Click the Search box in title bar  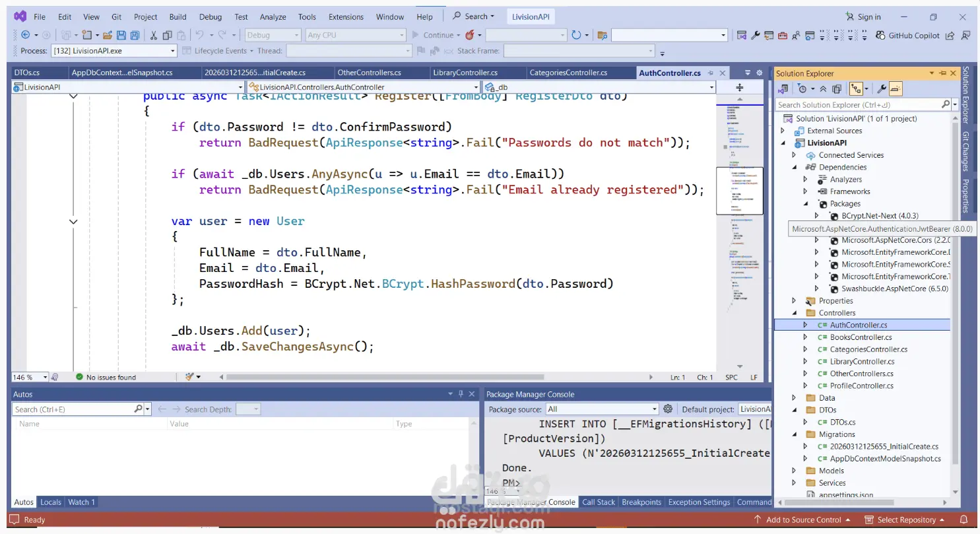pyautogui.click(x=474, y=17)
